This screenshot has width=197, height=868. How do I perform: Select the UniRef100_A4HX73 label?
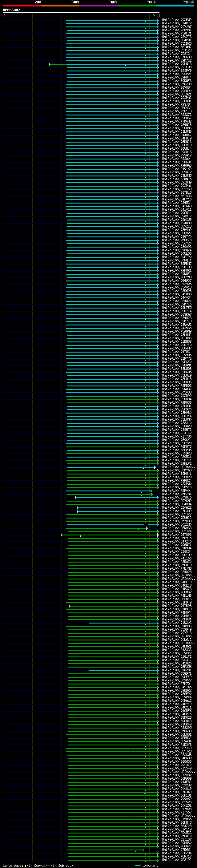(177, 589)
